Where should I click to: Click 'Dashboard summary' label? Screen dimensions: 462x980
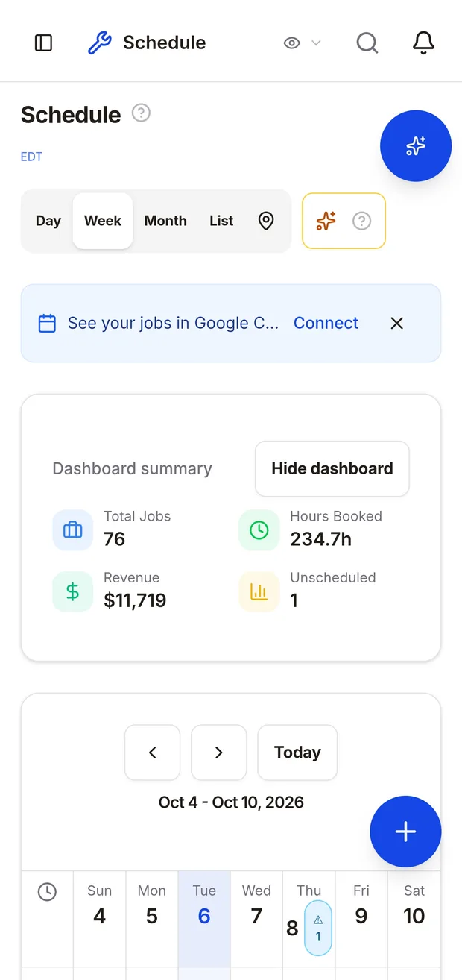click(x=132, y=468)
